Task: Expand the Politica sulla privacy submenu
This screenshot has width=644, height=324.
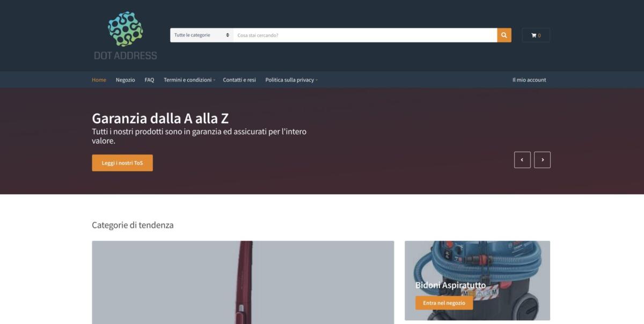Action: [x=291, y=79]
